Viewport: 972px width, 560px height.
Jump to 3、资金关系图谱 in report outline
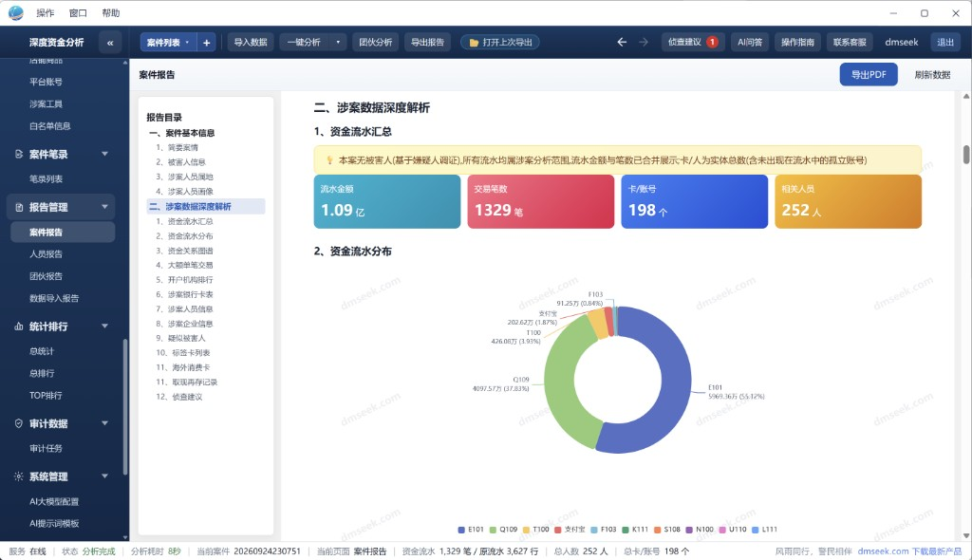(184, 251)
